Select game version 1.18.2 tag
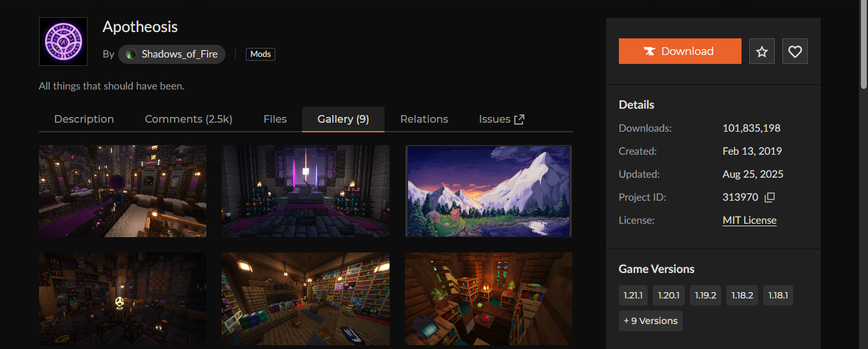The height and width of the screenshot is (349, 868). coord(742,295)
